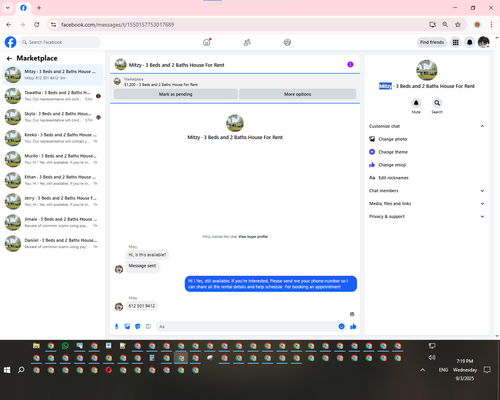
Task: Click the More options button
Action: click(x=297, y=94)
